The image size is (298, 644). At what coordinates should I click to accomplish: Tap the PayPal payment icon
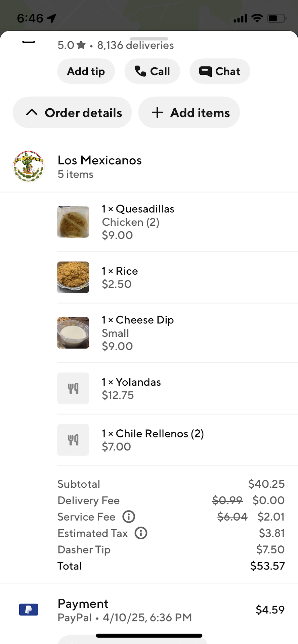pyautogui.click(x=29, y=609)
